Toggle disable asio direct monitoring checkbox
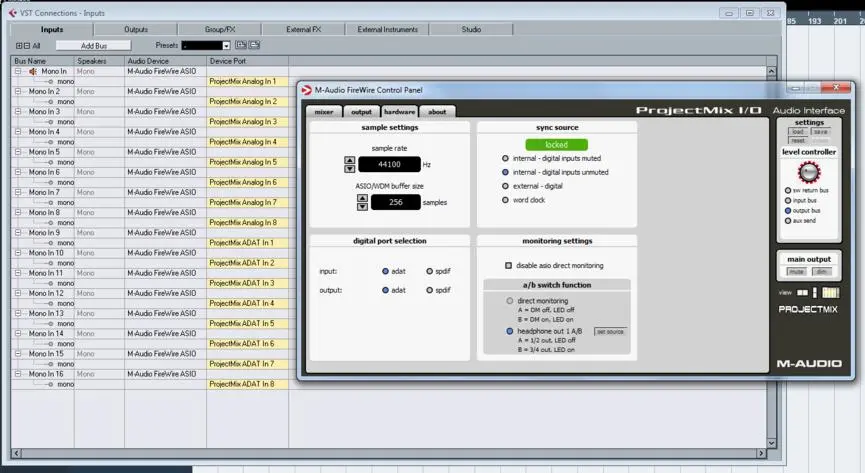This screenshot has width=865, height=473. (509, 265)
